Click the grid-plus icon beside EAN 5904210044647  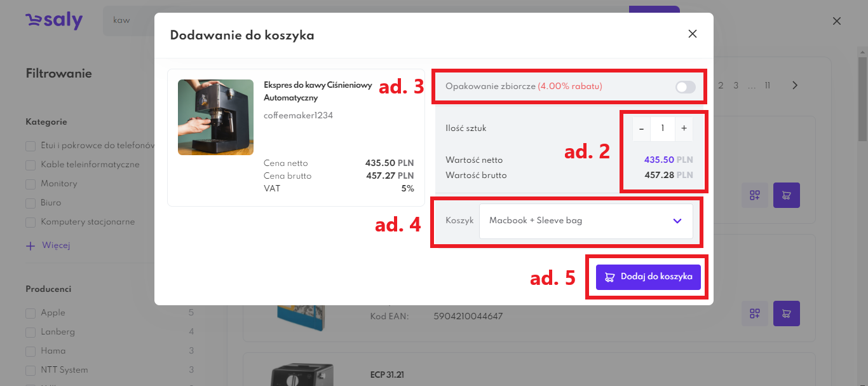(754, 314)
